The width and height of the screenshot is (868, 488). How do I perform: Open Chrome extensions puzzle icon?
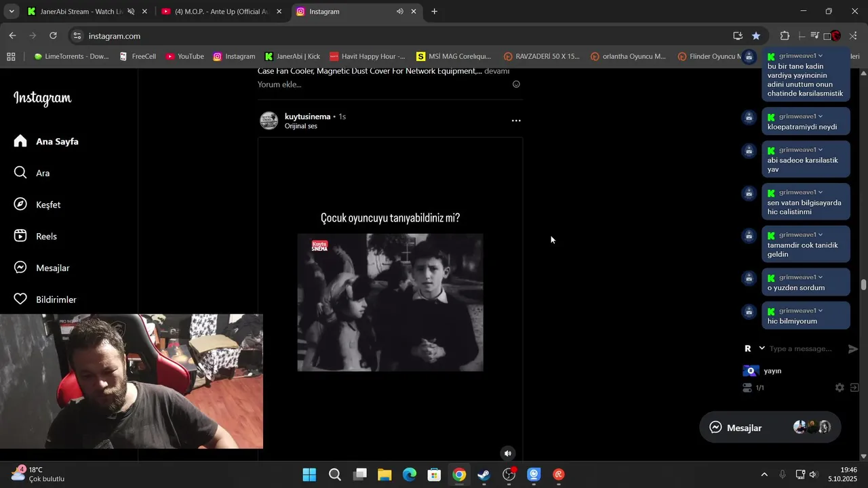click(x=785, y=36)
